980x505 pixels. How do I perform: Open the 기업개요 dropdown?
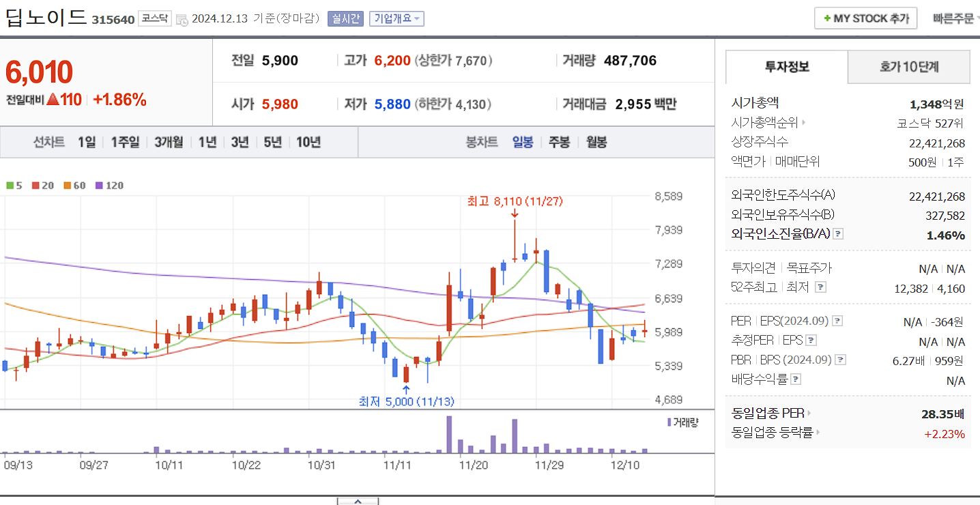396,18
